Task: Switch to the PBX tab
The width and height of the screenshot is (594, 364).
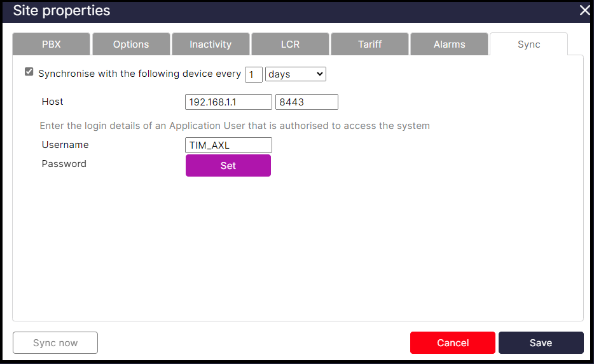Action: pyautogui.click(x=52, y=44)
